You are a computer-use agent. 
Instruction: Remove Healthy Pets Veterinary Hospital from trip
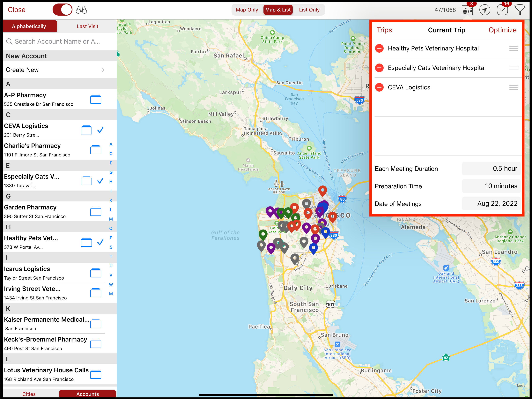[380, 48]
